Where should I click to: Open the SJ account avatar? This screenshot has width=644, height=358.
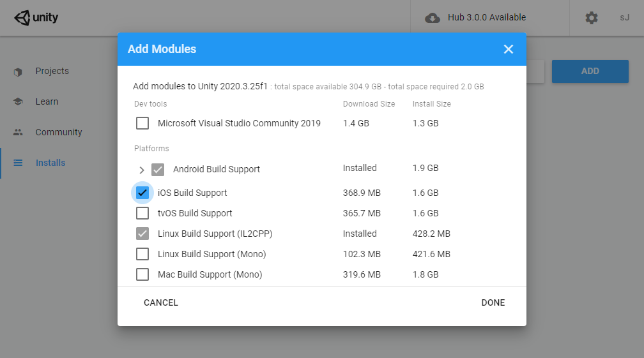click(x=624, y=18)
